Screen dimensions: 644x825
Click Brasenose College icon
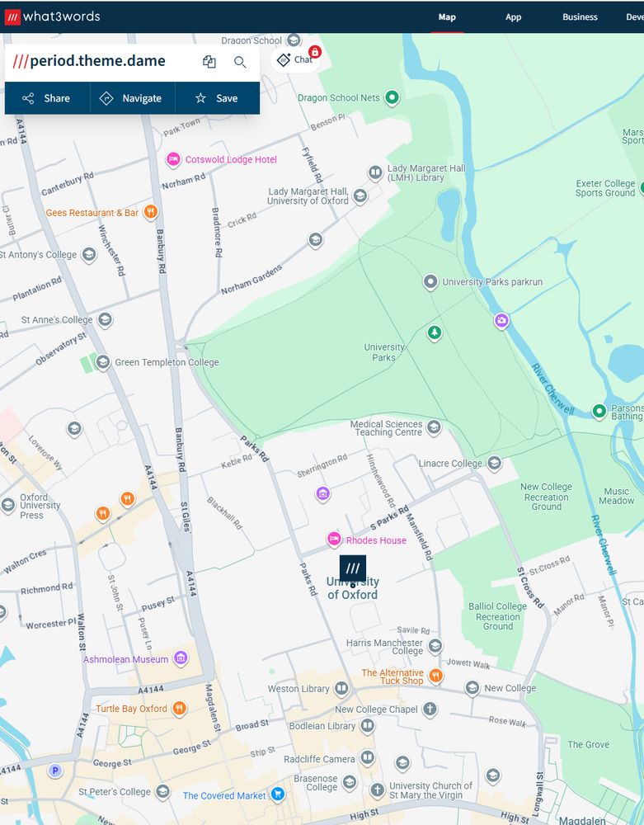(x=350, y=782)
